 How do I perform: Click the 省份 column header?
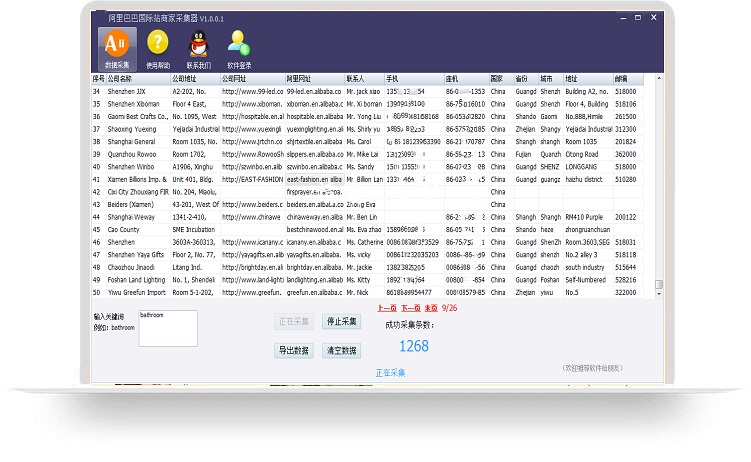coord(526,79)
